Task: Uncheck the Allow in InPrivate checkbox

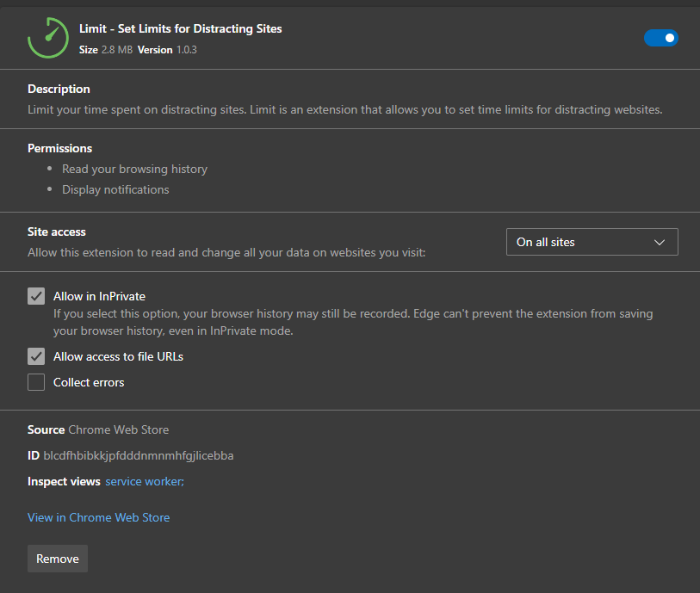Action: tap(36, 296)
